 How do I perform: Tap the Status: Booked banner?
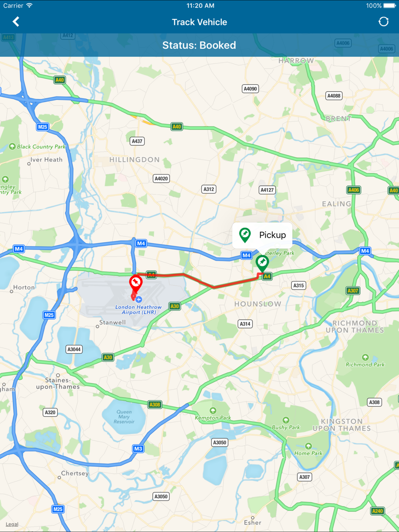click(x=199, y=45)
